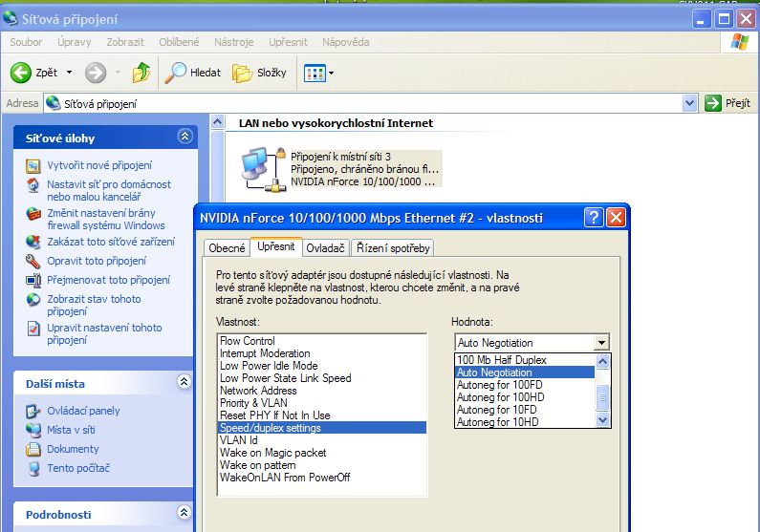
Task: Open the Upřesnit menu in menu bar
Action: pos(288,42)
